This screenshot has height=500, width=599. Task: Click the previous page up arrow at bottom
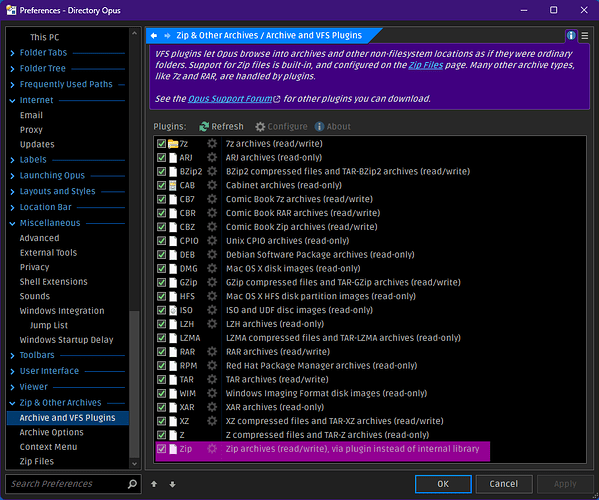[x=154, y=484]
